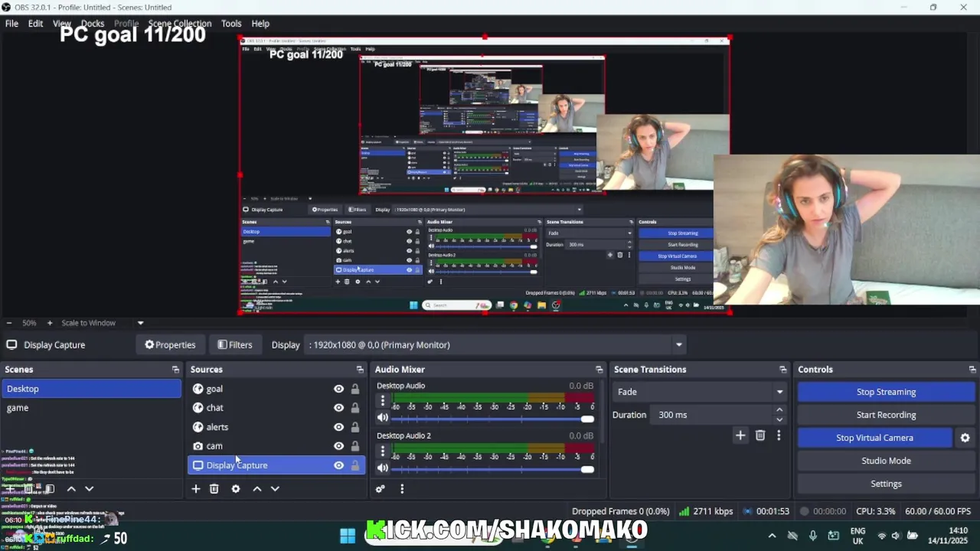
Task: Open advanced audio properties gears icon
Action: [x=381, y=489]
